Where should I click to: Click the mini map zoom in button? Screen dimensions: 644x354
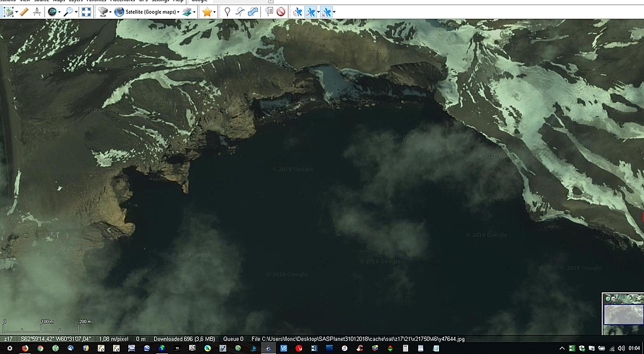(608, 298)
